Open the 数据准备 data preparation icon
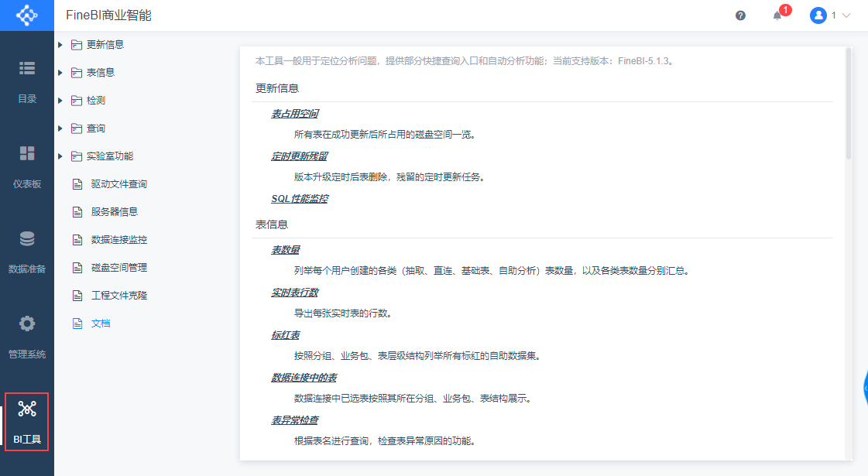 [x=26, y=247]
